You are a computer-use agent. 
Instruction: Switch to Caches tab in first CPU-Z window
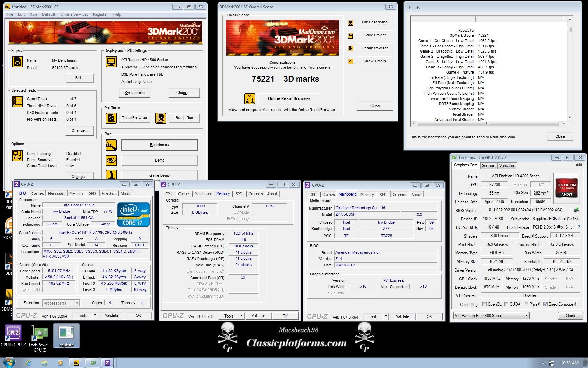coord(38,193)
